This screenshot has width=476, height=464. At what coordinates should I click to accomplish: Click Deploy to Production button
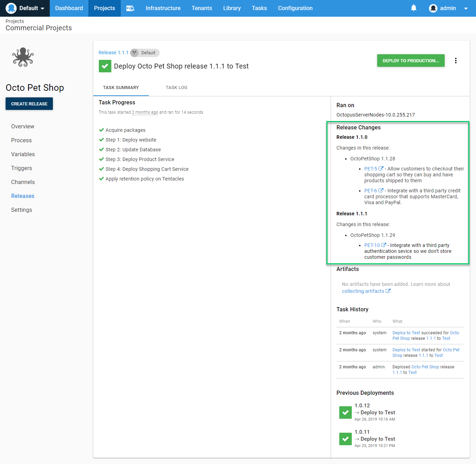click(411, 61)
